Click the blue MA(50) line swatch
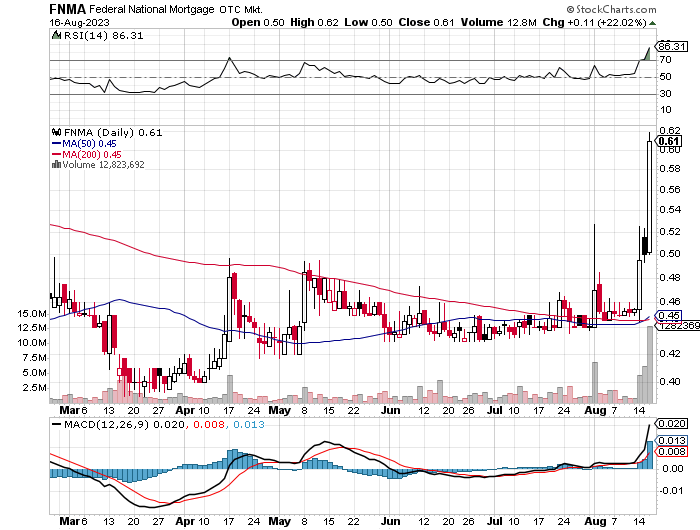 tap(56, 143)
